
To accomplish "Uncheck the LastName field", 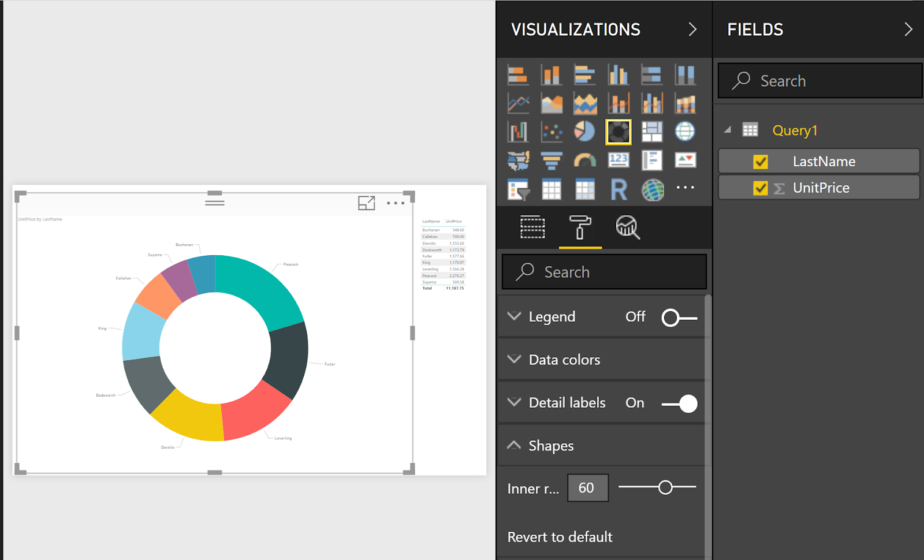I will point(759,161).
